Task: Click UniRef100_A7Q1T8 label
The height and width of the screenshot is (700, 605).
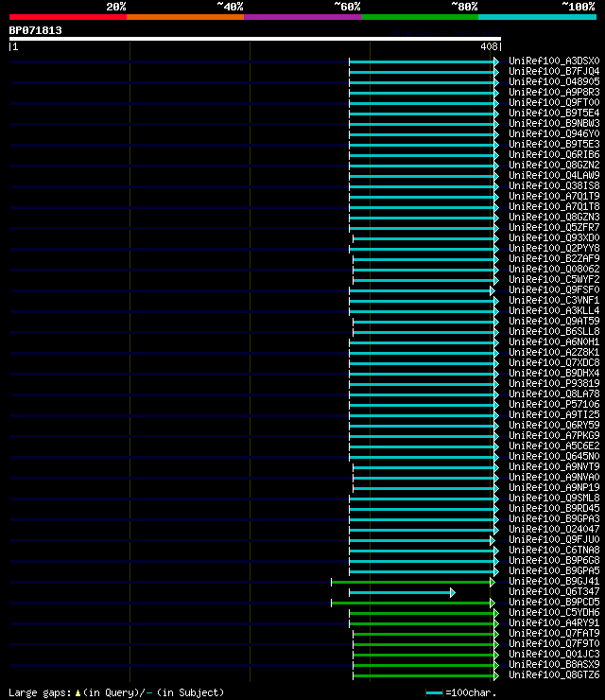Action: click(x=554, y=207)
